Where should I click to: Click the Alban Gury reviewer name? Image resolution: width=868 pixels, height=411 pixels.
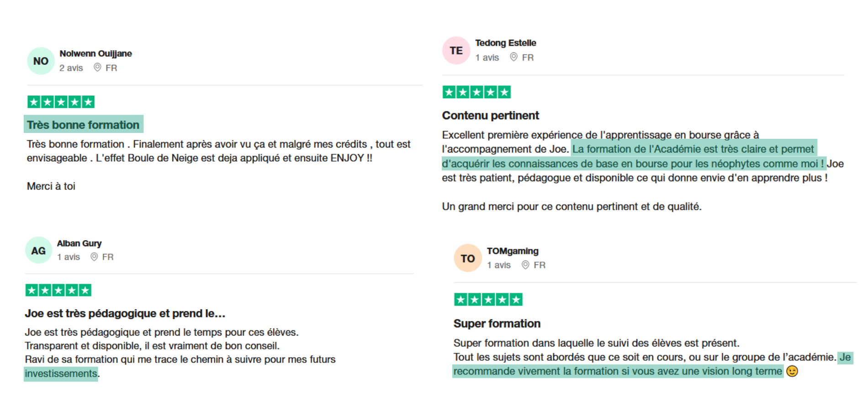[x=79, y=243]
